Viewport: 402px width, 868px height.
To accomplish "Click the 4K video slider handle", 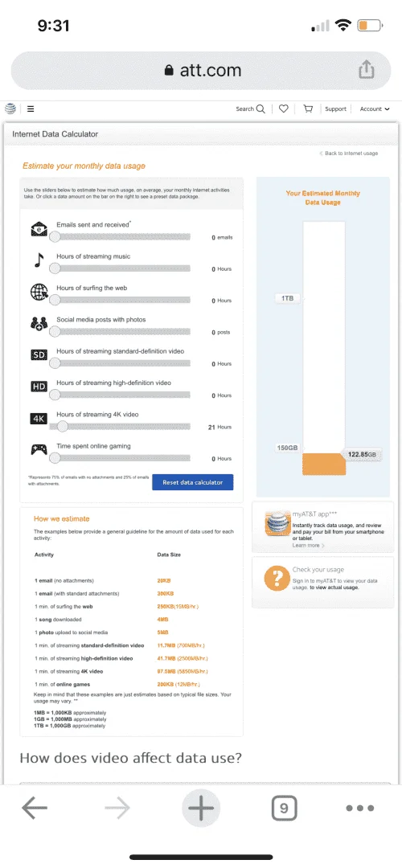I will (x=63, y=426).
